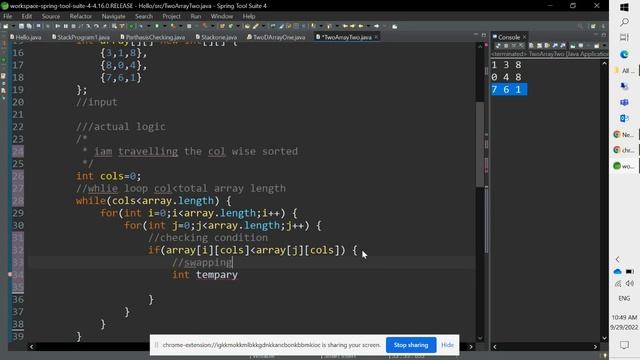Close the Console view
Screen dimensions: 640x360
tap(524, 37)
